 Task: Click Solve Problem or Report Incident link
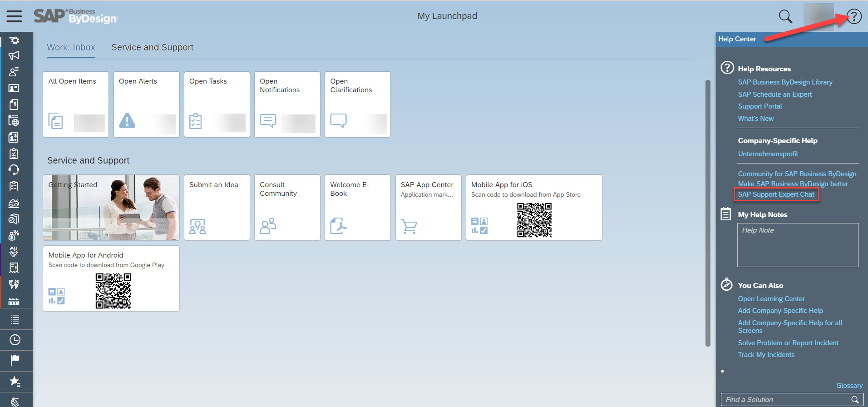788,343
